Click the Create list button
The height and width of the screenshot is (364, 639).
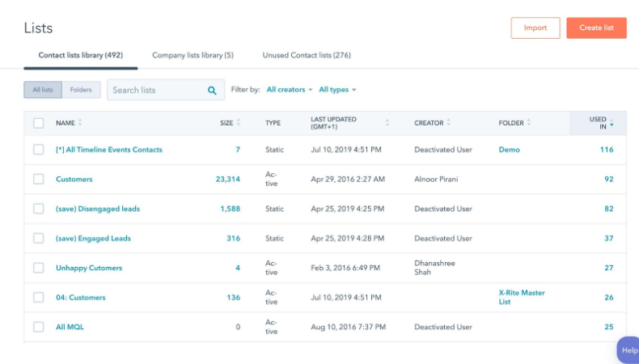click(597, 28)
